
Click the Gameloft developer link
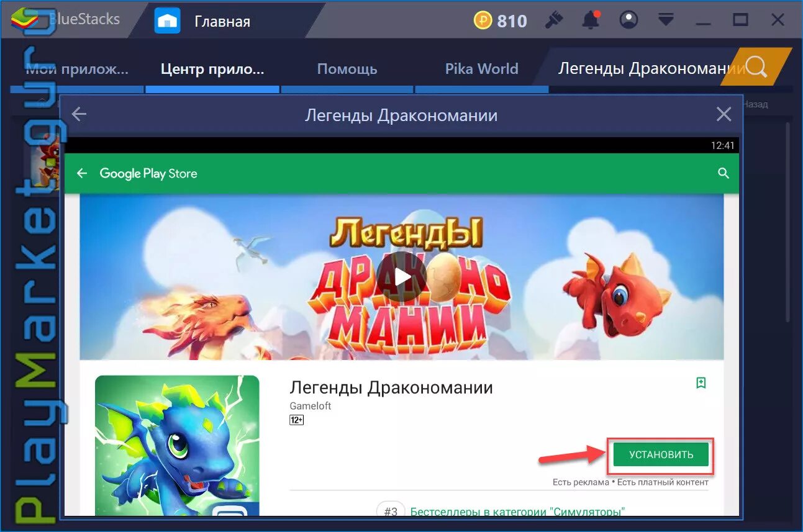(x=311, y=406)
